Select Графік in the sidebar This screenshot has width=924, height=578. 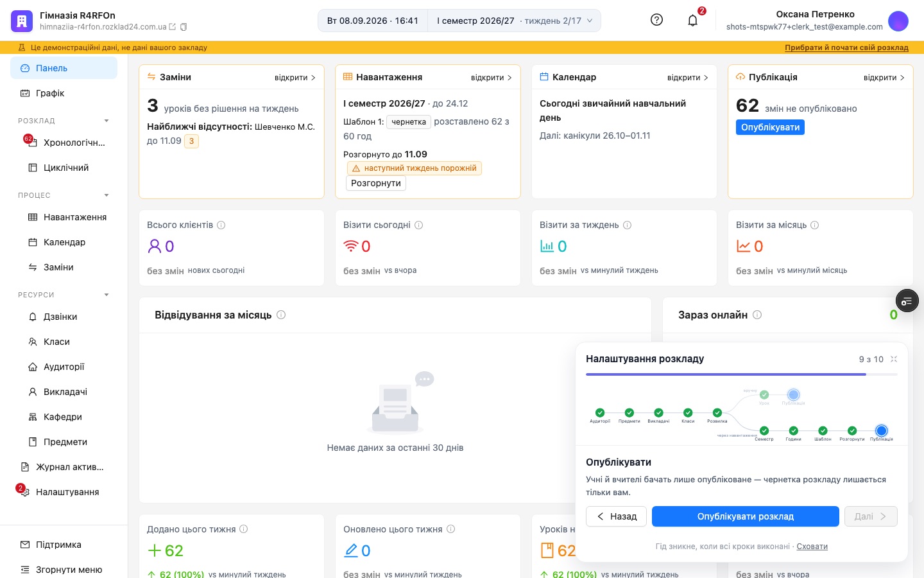(x=64, y=93)
